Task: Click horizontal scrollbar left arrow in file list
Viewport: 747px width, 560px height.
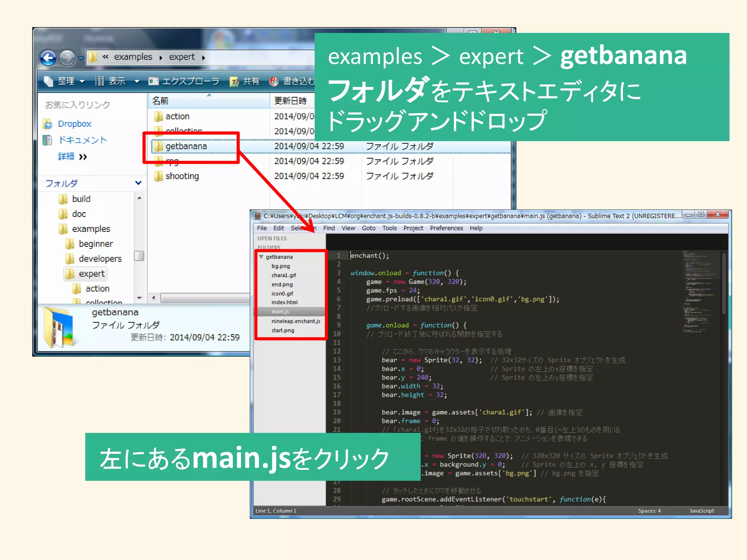Action: (x=154, y=298)
